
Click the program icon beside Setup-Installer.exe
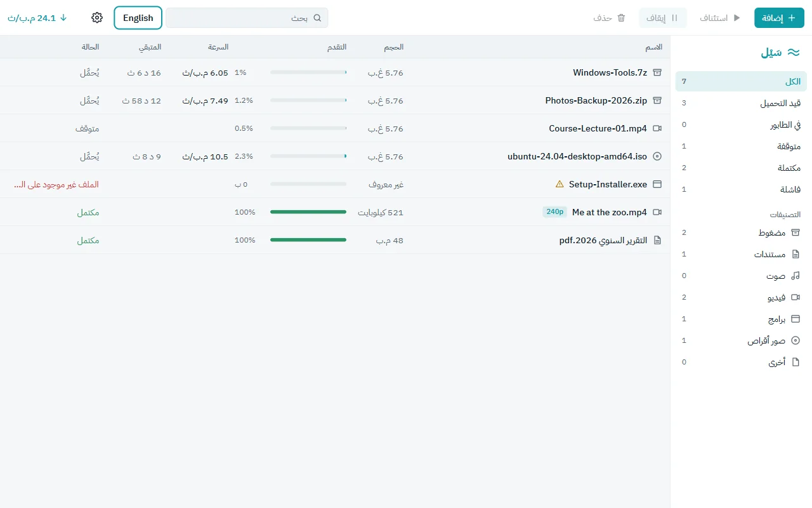657,184
